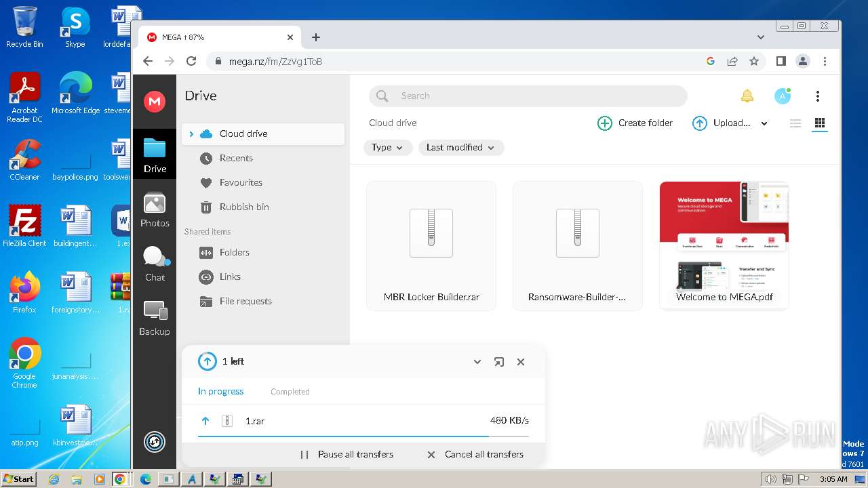
Task: Click the upload circle progress icon
Action: tap(208, 361)
